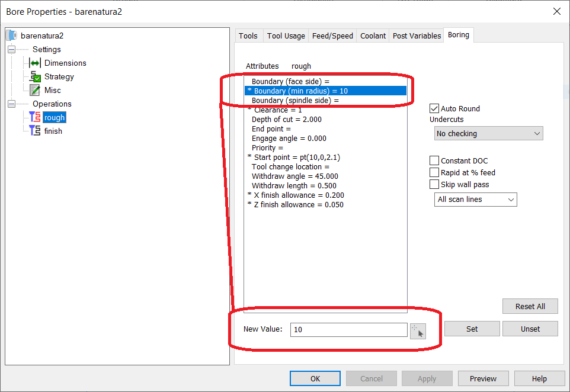
Task: Enable Skip wall pass
Action: [x=434, y=184]
